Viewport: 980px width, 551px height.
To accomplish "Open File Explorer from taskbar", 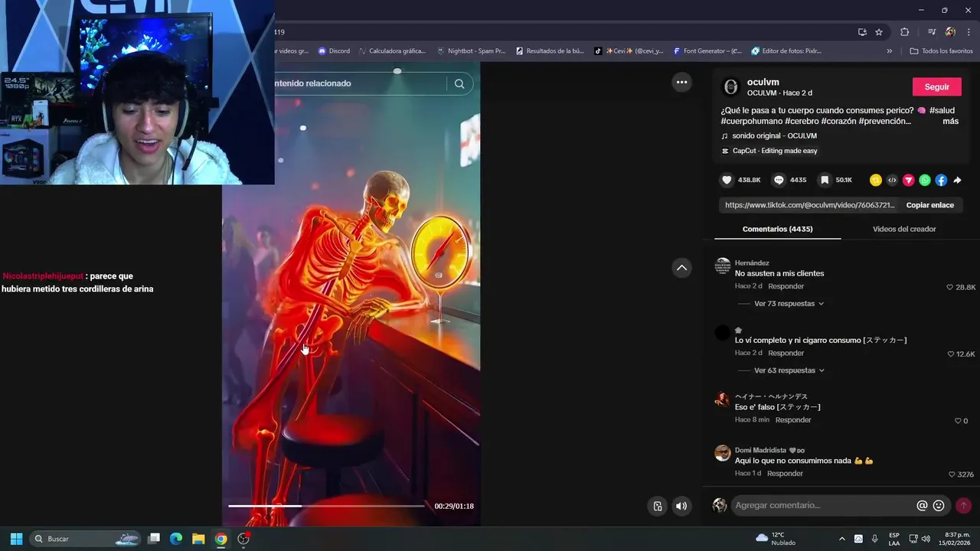I will pos(198,539).
